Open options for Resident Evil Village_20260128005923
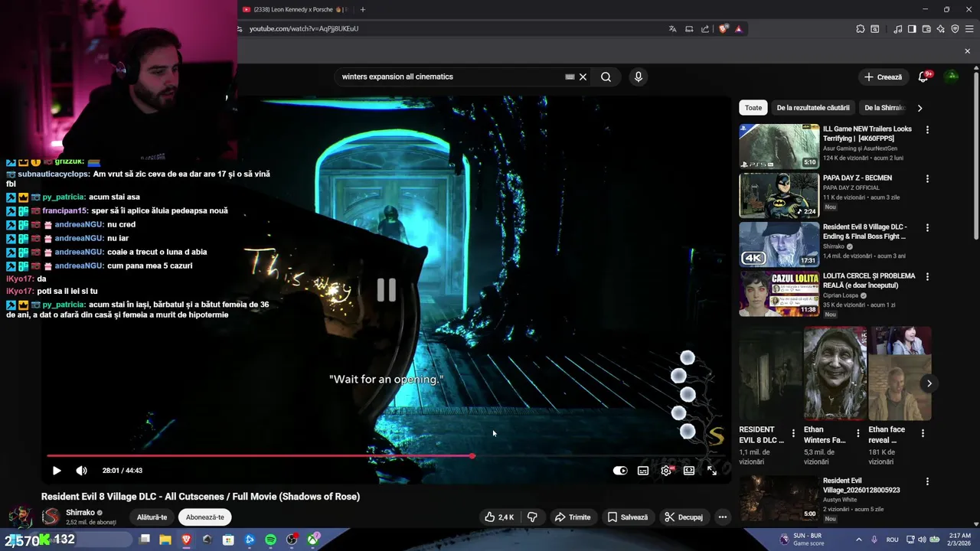This screenshot has width=980, height=551. click(927, 481)
